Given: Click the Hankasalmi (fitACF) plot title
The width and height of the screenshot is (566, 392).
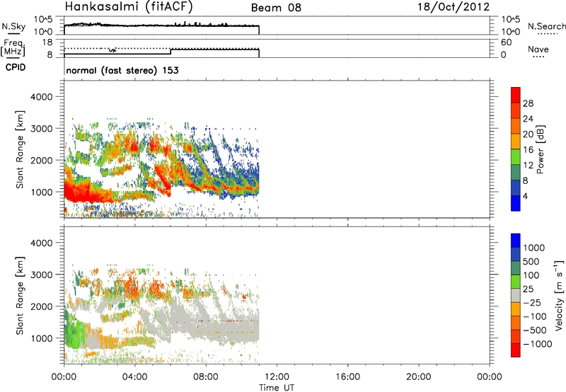Looking at the screenshot, I should coord(129,7).
